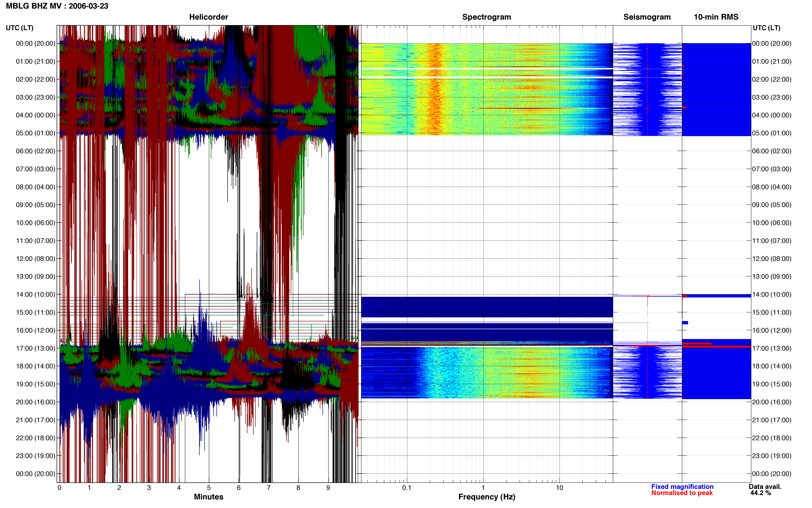Click the Seismogram panel heading
The width and height of the screenshot is (812, 508).
point(647,17)
